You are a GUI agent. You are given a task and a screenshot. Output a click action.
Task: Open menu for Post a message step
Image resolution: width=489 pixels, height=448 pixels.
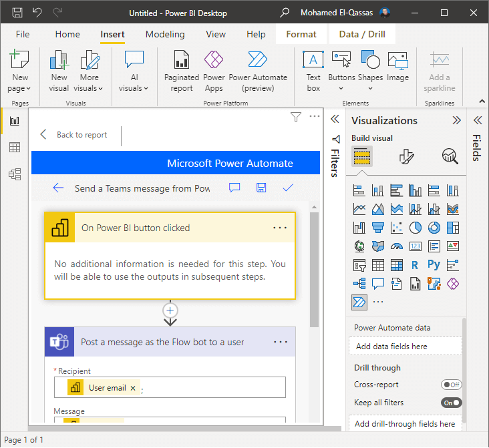[x=280, y=342]
